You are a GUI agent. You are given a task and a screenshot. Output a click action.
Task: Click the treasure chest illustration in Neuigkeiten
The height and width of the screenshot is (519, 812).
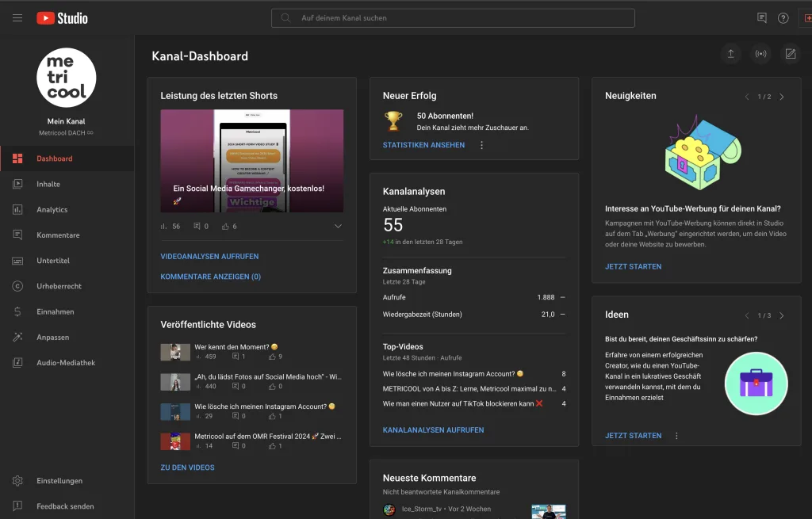click(x=703, y=152)
